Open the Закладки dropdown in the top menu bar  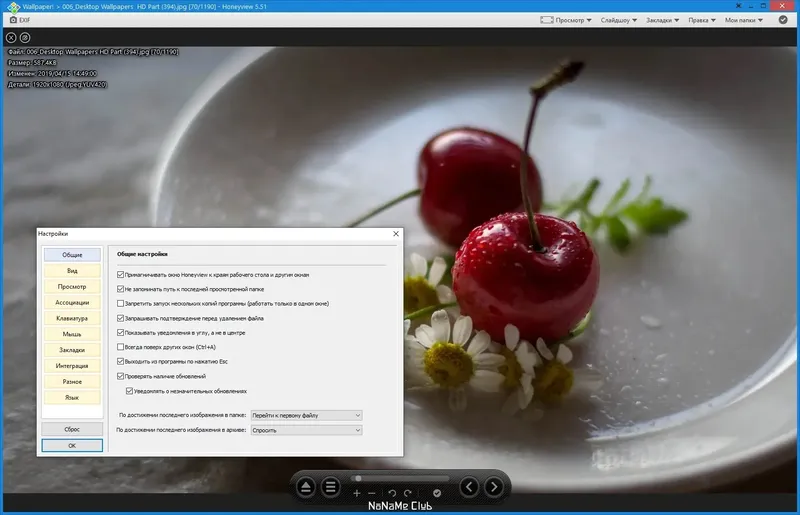pos(662,20)
